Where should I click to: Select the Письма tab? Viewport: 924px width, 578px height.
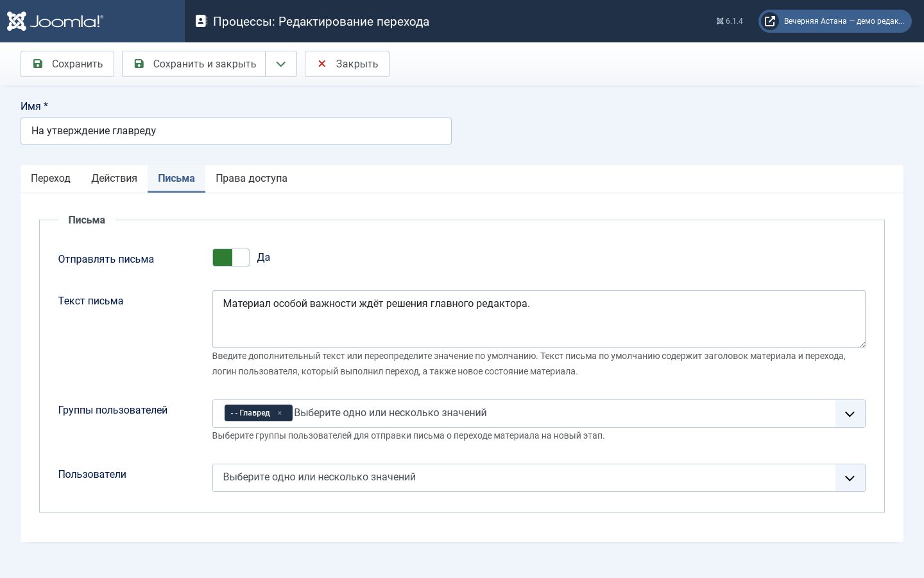coord(176,179)
